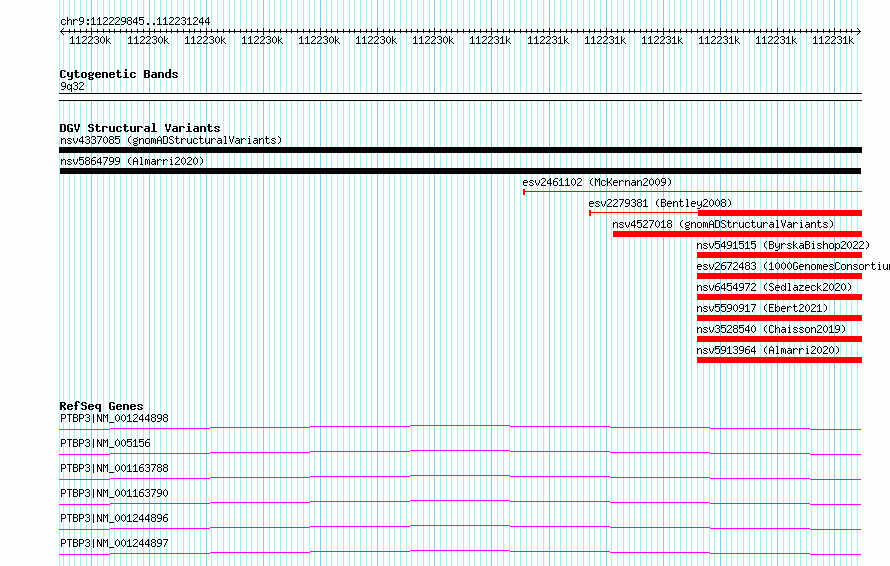Open nsv4527018 (gnomADStructuralVariants) variant label
The image size is (890, 566).
pyautogui.click(x=723, y=224)
